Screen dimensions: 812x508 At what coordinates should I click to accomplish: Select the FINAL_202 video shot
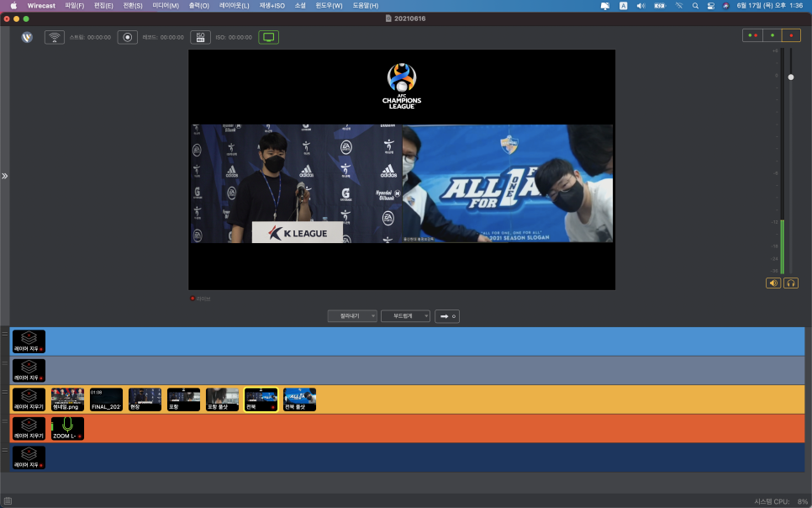[106, 400]
